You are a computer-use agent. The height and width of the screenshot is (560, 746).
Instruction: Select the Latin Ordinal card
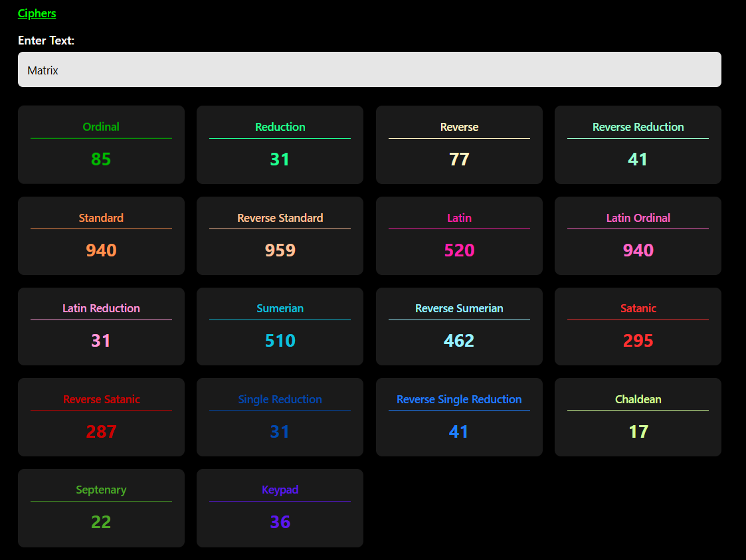[x=638, y=236]
